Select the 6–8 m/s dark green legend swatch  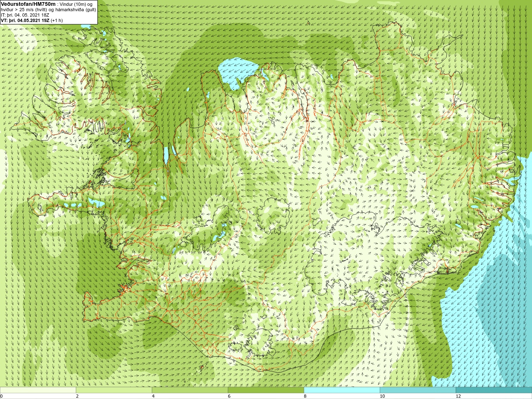point(266,390)
